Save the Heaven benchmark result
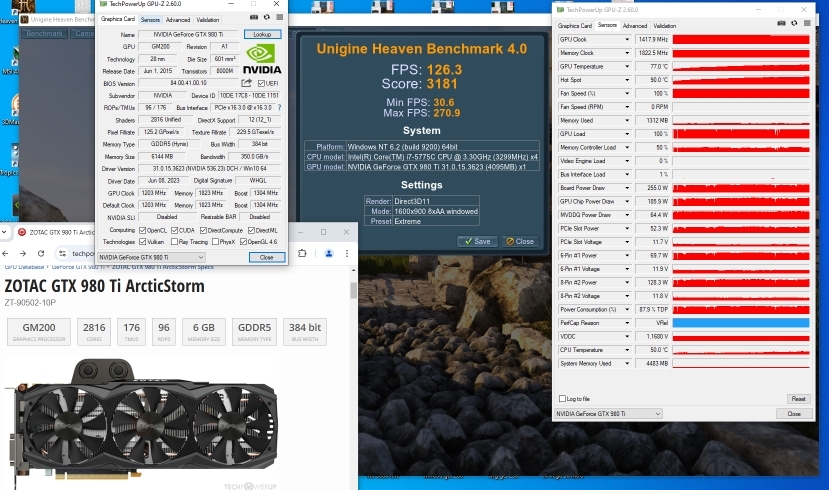Image resolution: width=829 pixels, height=490 pixels. [x=477, y=241]
